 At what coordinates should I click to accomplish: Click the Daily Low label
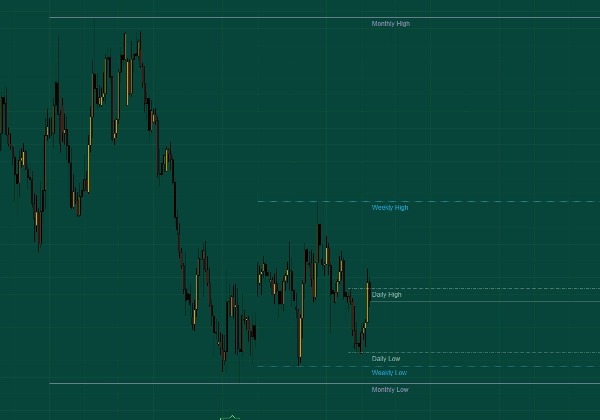point(386,358)
